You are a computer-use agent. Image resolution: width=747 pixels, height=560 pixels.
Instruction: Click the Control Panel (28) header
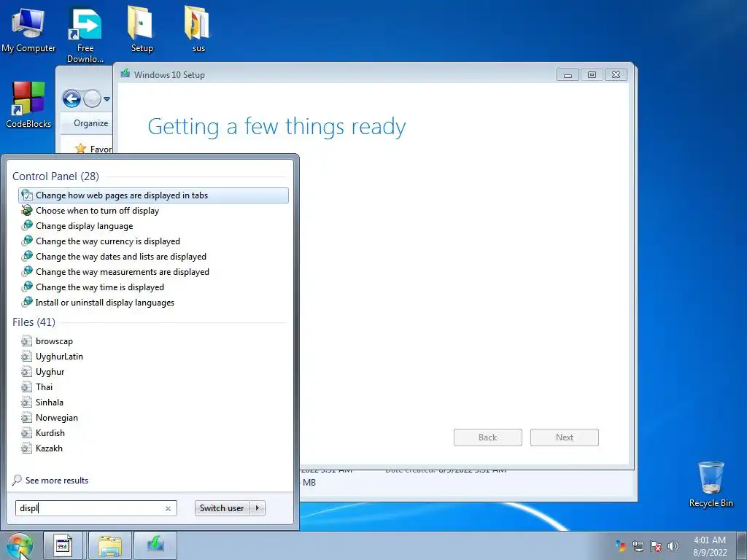[55, 176]
